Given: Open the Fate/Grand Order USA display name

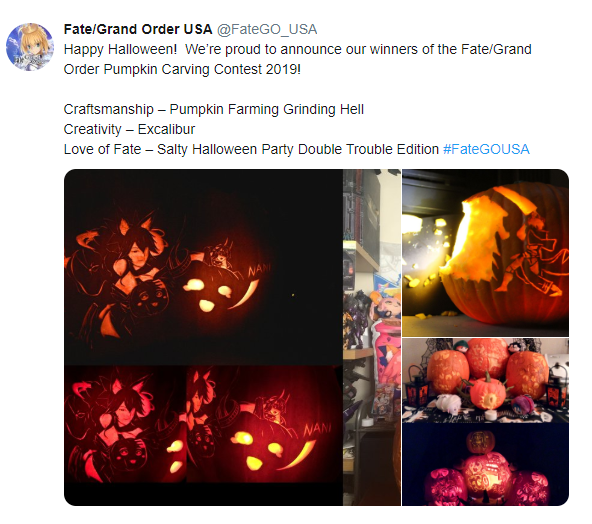Looking at the screenshot, I should (x=138, y=29).
